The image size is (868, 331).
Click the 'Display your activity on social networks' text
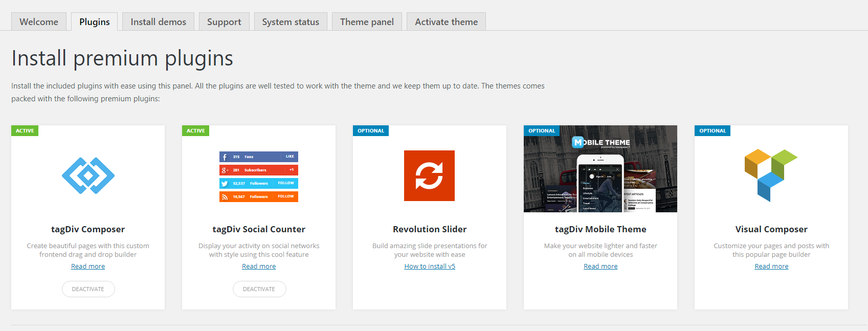259,250
